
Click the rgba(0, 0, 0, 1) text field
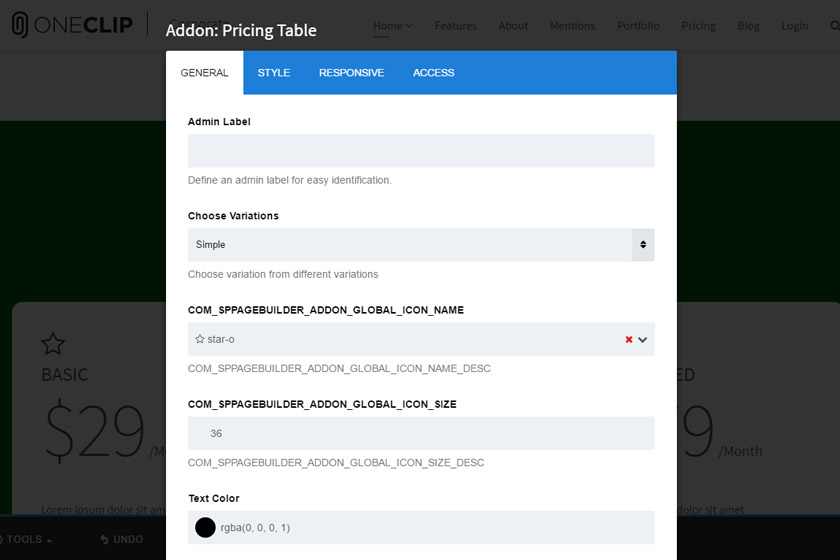421,527
